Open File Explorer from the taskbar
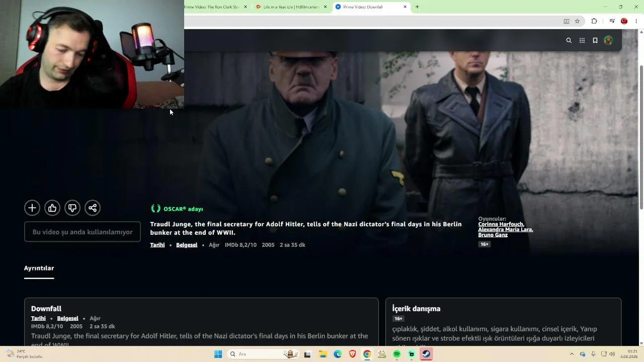The height and width of the screenshot is (362, 644). pyautogui.click(x=323, y=354)
